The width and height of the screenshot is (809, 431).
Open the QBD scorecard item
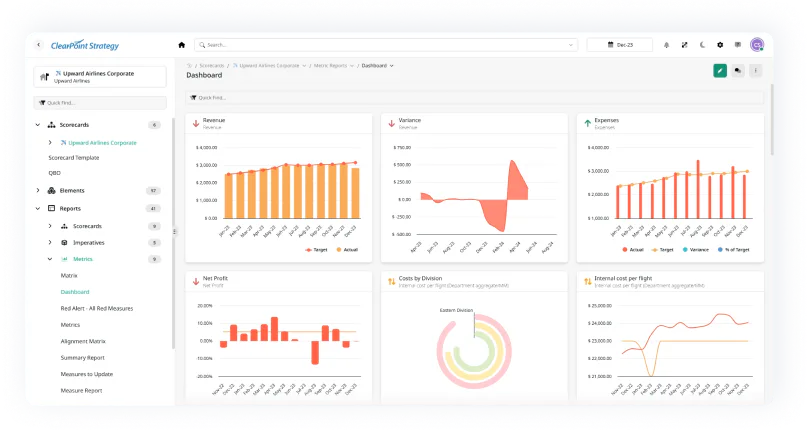point(55,173)
